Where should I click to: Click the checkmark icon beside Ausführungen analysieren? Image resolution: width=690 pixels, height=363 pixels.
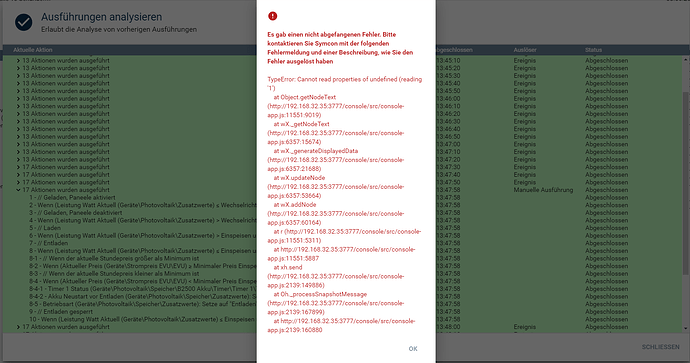[x=23, y=22]
